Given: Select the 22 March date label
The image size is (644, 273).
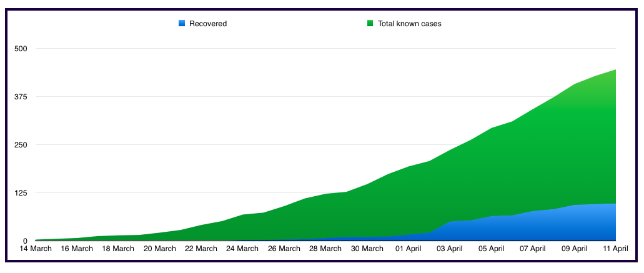Looking at the screenshot, I should click(201, 249).
